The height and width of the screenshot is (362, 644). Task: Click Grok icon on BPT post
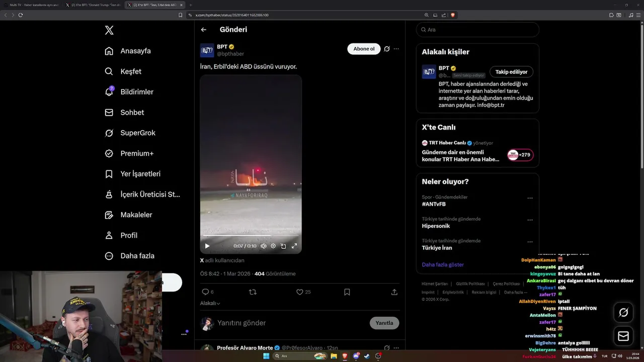coord(387,49)
